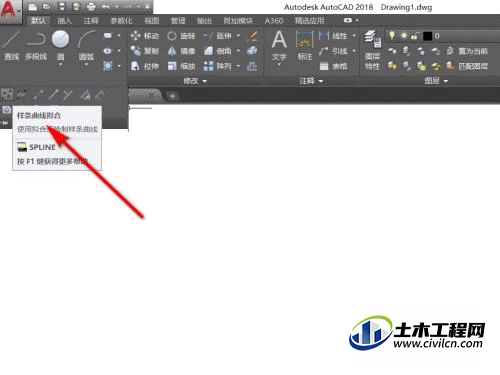
Task: Open the Undo history dropdown arrow
Action: coord(117,7)
